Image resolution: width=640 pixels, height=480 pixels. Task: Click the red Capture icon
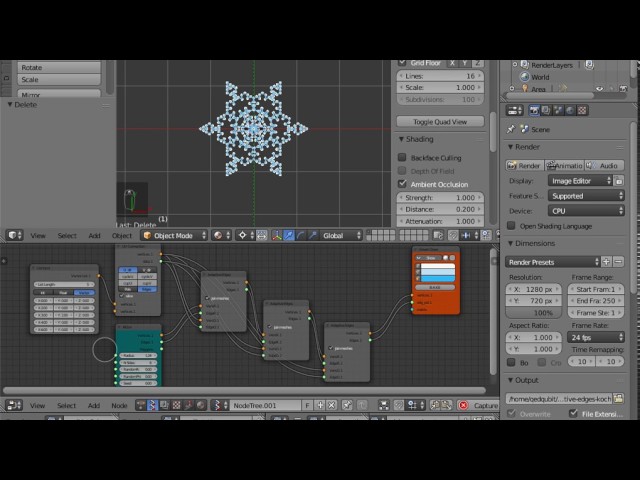tap(463, 405)
